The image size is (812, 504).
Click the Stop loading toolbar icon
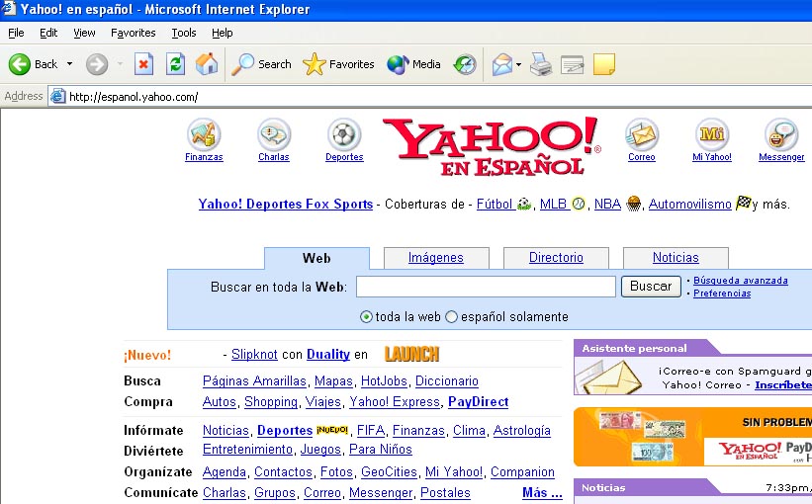144,64
